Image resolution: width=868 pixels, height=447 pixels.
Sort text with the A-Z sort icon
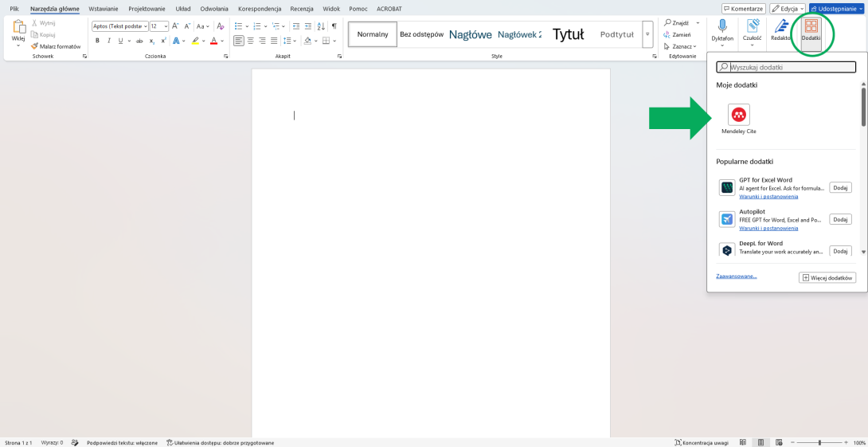tap(321, 26)
